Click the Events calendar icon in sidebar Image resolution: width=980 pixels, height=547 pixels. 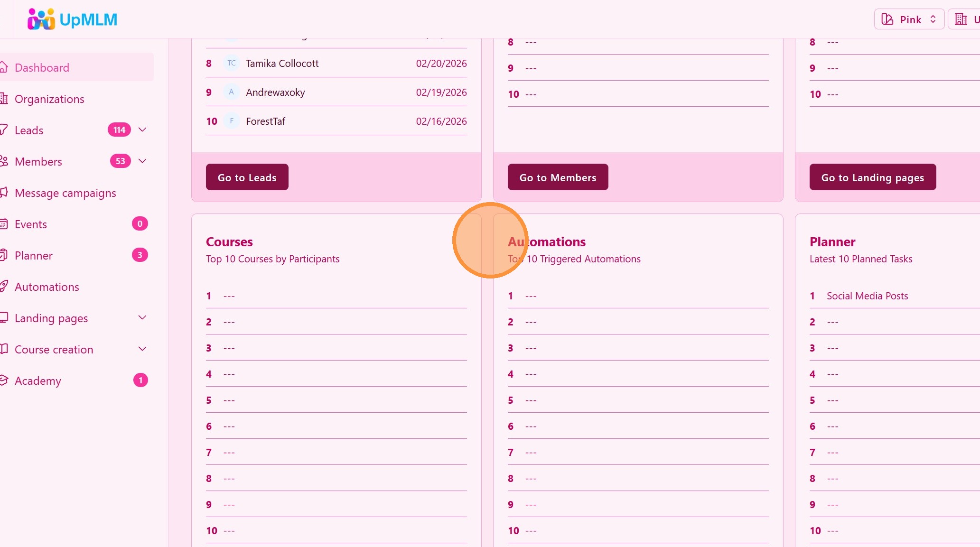(x=4, y=224)
